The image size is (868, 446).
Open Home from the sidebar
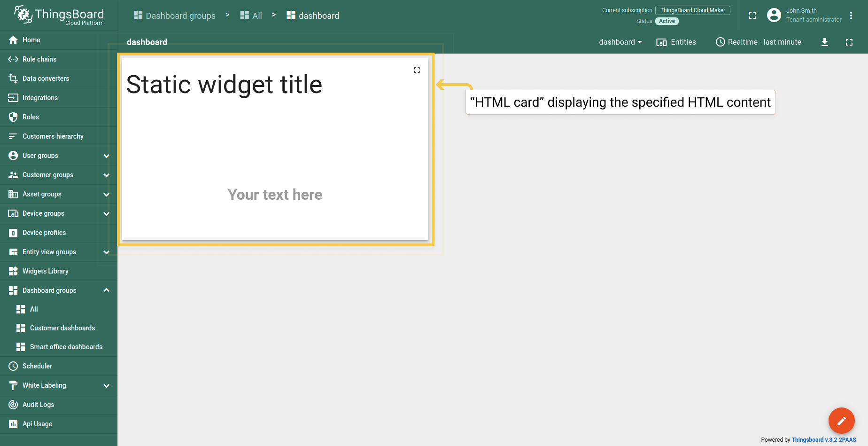tap(59, 40)
